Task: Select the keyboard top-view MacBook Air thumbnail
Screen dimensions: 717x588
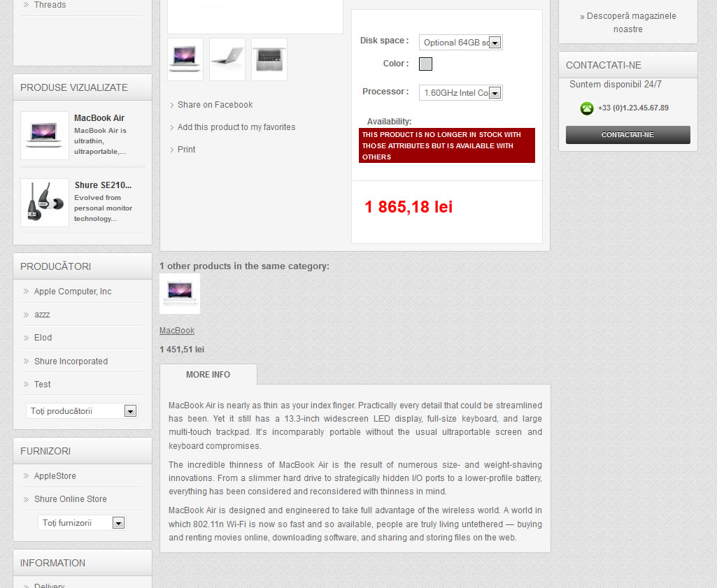Action: click(269, 59)
